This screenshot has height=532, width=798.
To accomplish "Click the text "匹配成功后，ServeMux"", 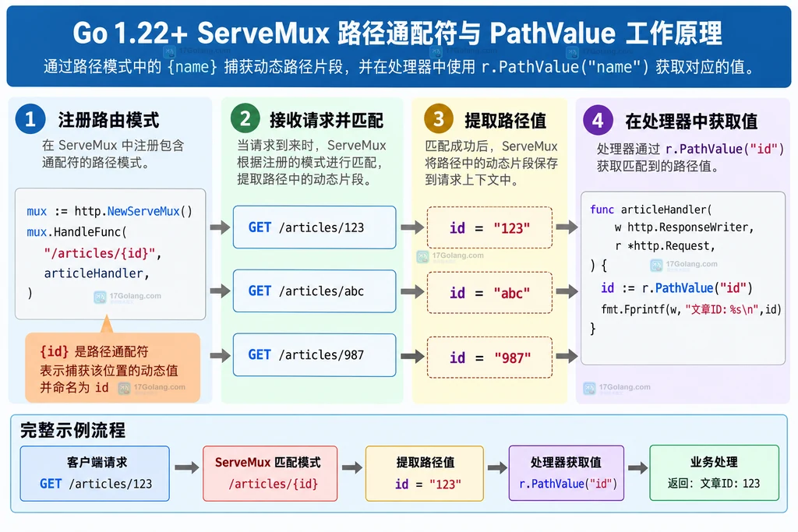I will point(491,146).
